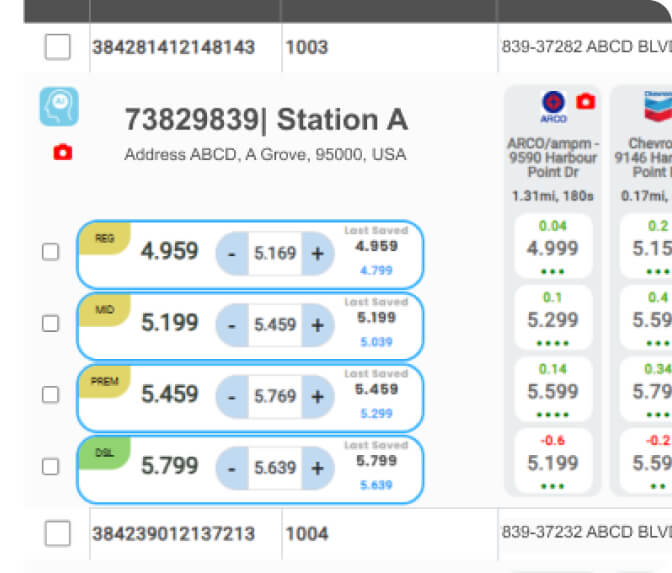Tick the MID price checkbox
Viewport: 672px width, 573px height.
coord(51,324)
